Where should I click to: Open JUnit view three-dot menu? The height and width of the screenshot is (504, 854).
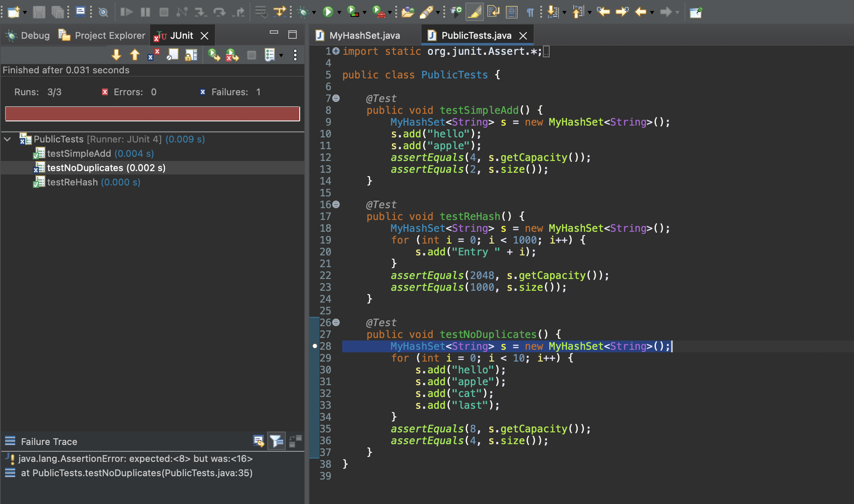point(295,55)
